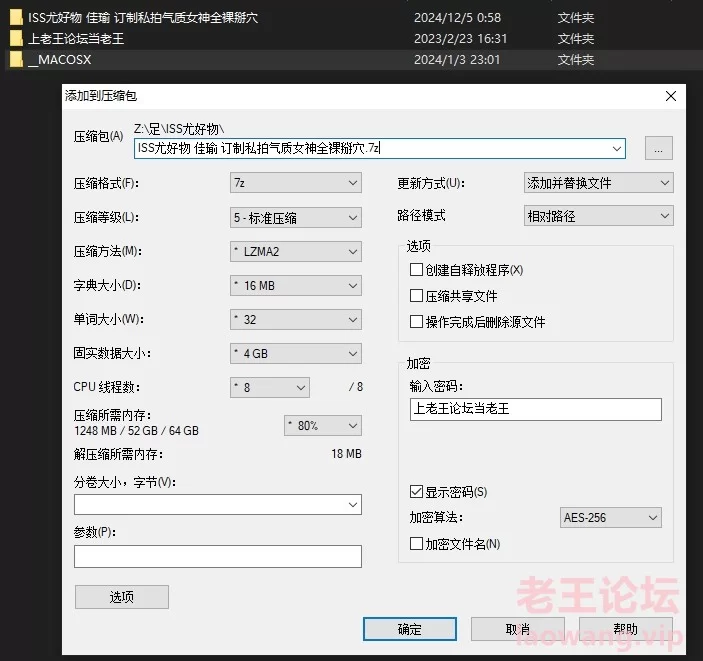Open the 加密算法 dropdown showing AES-256
Viewport: 703px width, 661px height.
(610, 518)
